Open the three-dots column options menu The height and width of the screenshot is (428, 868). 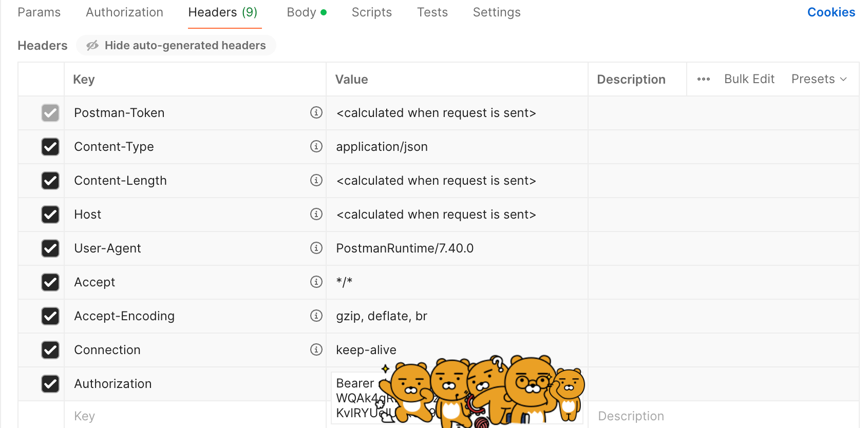pos(704,79)
